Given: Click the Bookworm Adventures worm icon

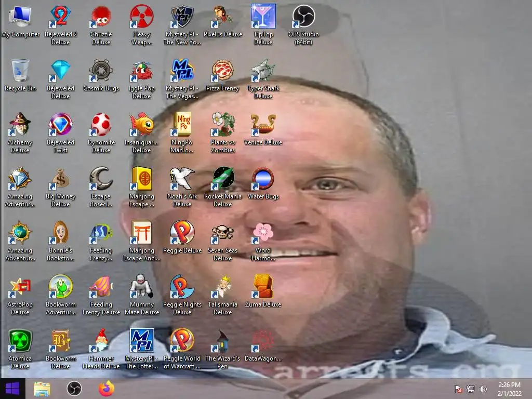Looking at the screenshot, I should coord(60,286).
